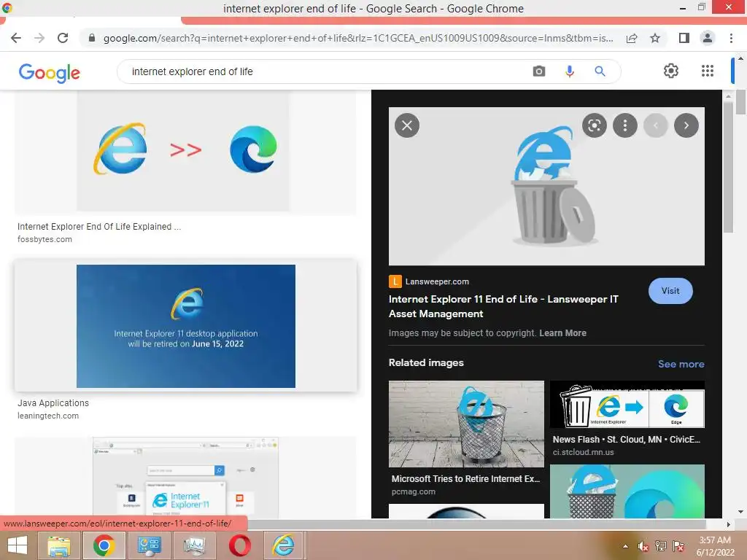Open the Internet Explorer 11 browser screenshot thumbnail
Viewport: 747px width, 560px height.
pos(185,478)
